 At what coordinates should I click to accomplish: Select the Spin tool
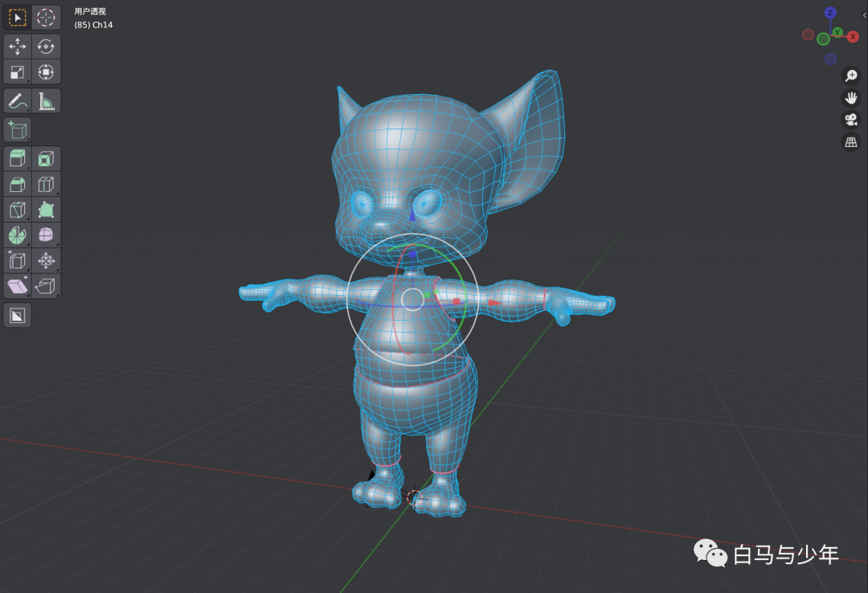[17, 235]
